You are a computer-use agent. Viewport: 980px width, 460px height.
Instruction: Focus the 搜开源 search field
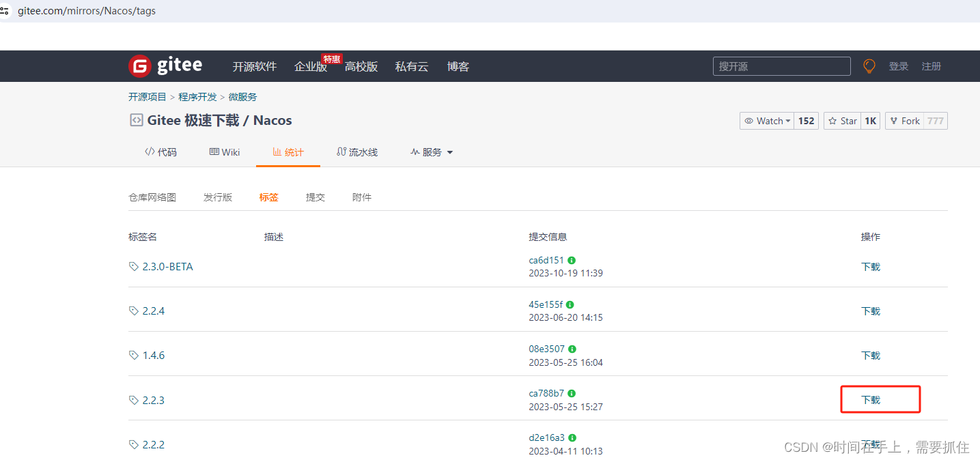click(x=782, y=66)
